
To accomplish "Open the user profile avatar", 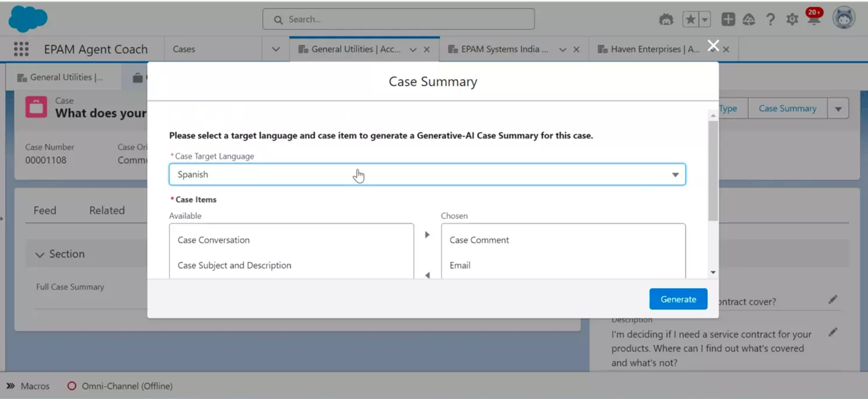I will (x=844, y=18).
